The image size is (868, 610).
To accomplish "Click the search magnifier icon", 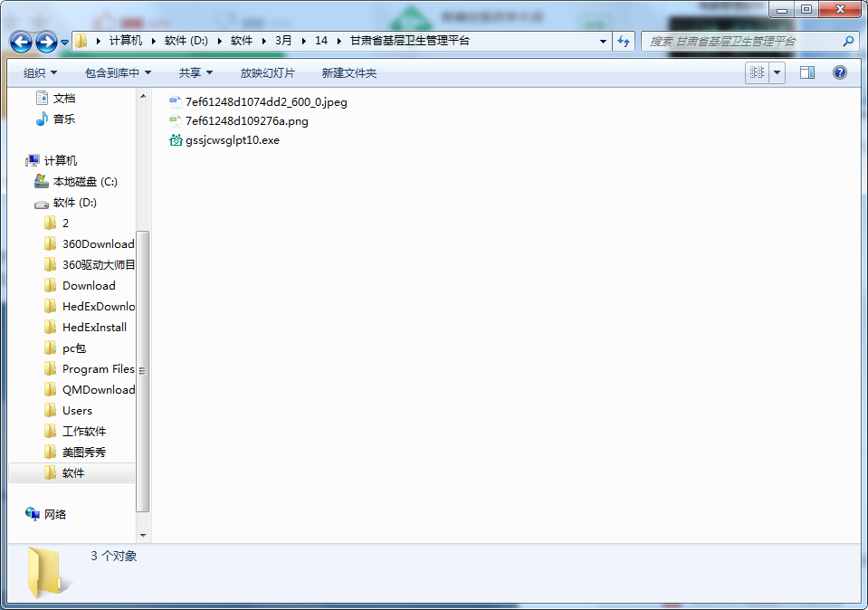I will [848, 42].
